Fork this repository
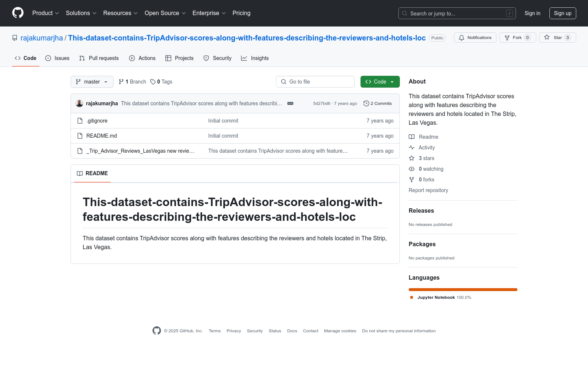The image size is (588, 368). [x=517, y=38]
